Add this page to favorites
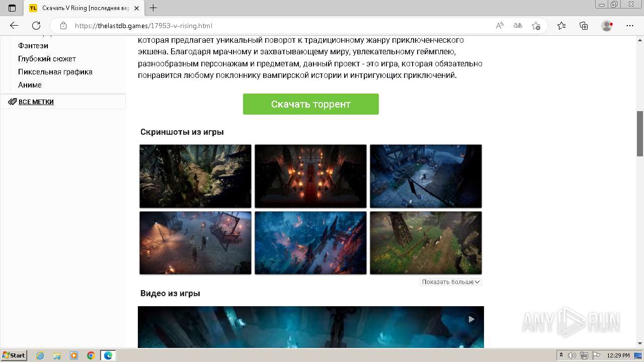644x362 pixels. pos(536,26)
